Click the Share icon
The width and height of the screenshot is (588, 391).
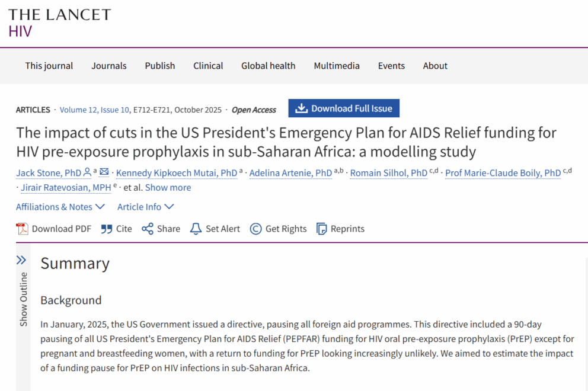148,229
